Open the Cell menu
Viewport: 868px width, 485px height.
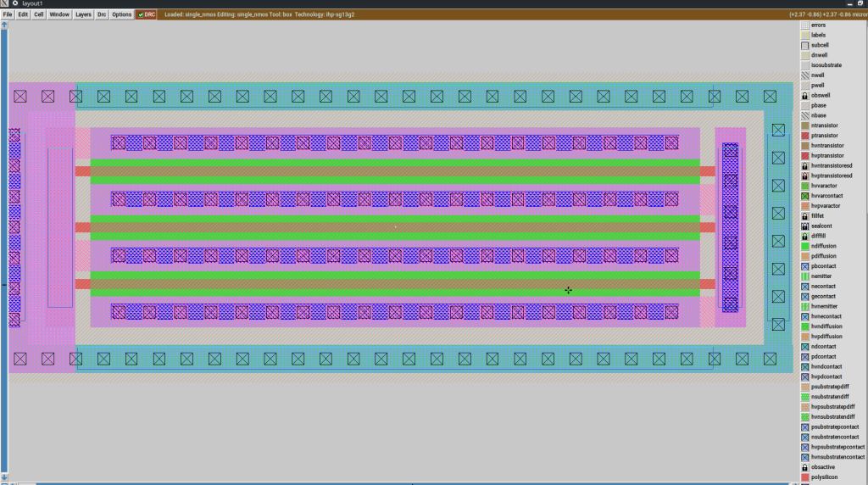[39, 14]
